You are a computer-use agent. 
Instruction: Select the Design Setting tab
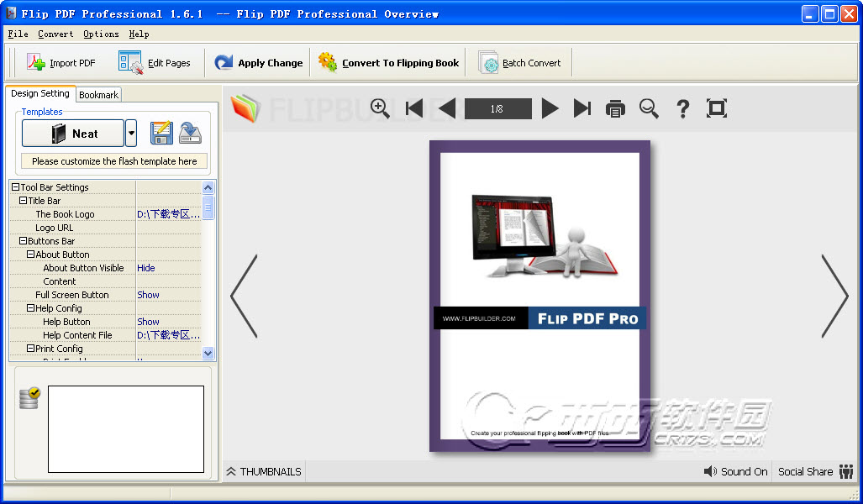coord(40,93)
